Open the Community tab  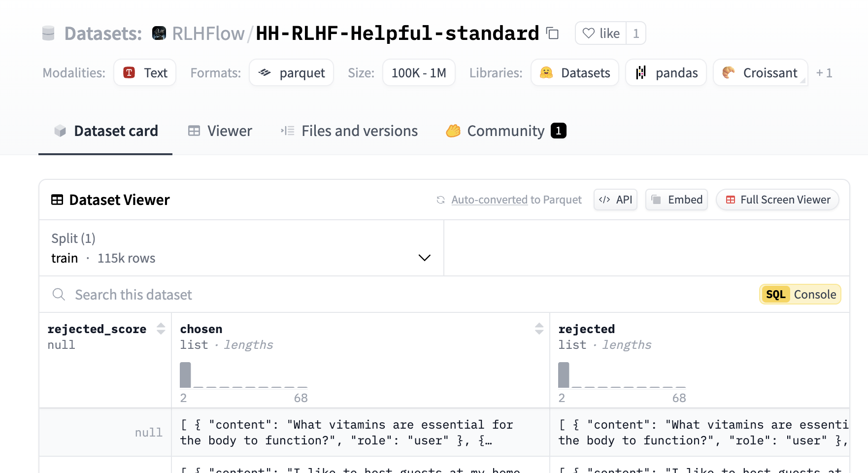(506, 131)
